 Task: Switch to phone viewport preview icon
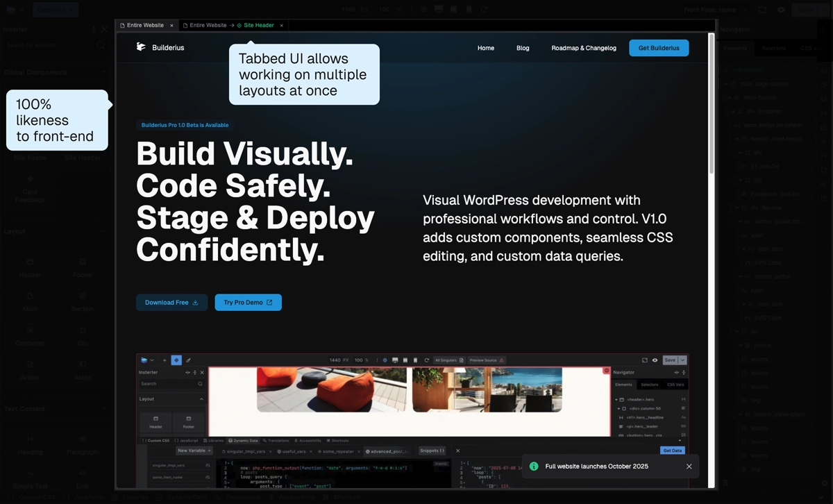(469, 9)
